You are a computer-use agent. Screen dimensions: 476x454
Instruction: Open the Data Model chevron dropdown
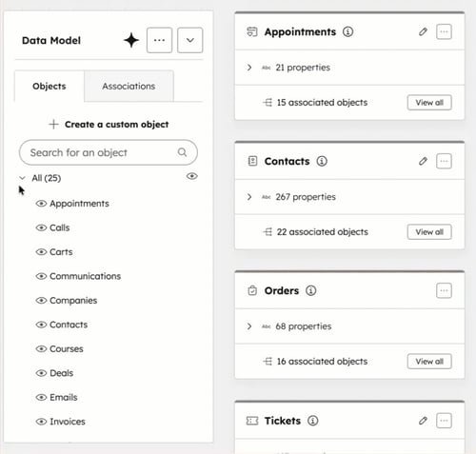click(x=190, y=40)
